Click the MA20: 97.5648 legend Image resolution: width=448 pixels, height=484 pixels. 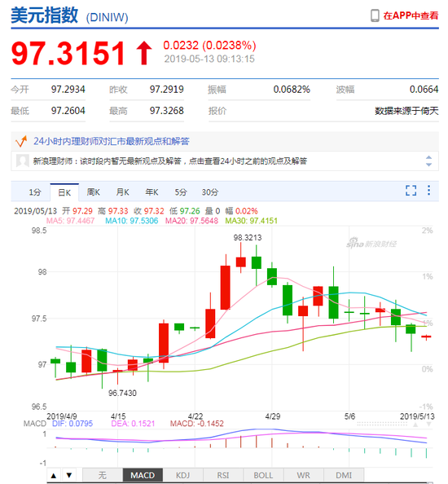coord(191,221)
